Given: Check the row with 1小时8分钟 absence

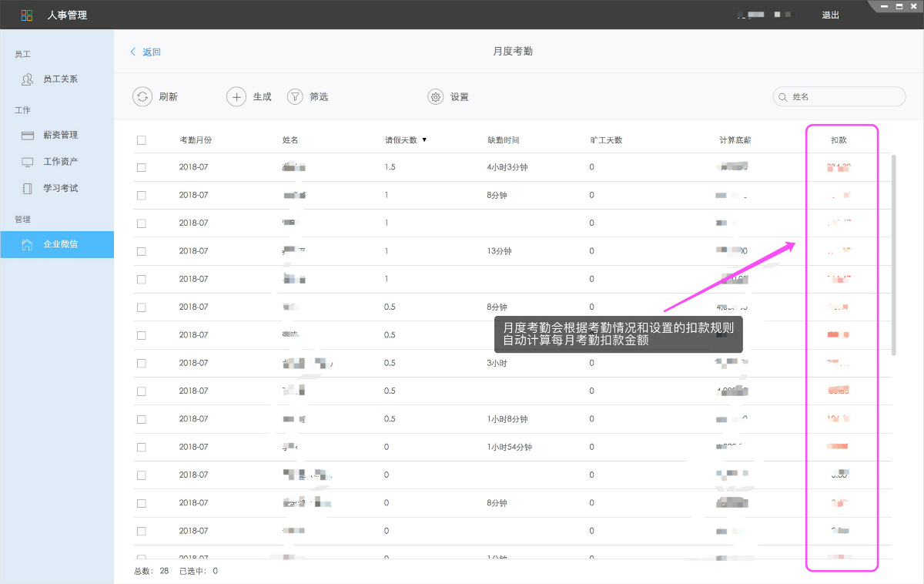Looking at the screenshot, I should click(142, 419).
